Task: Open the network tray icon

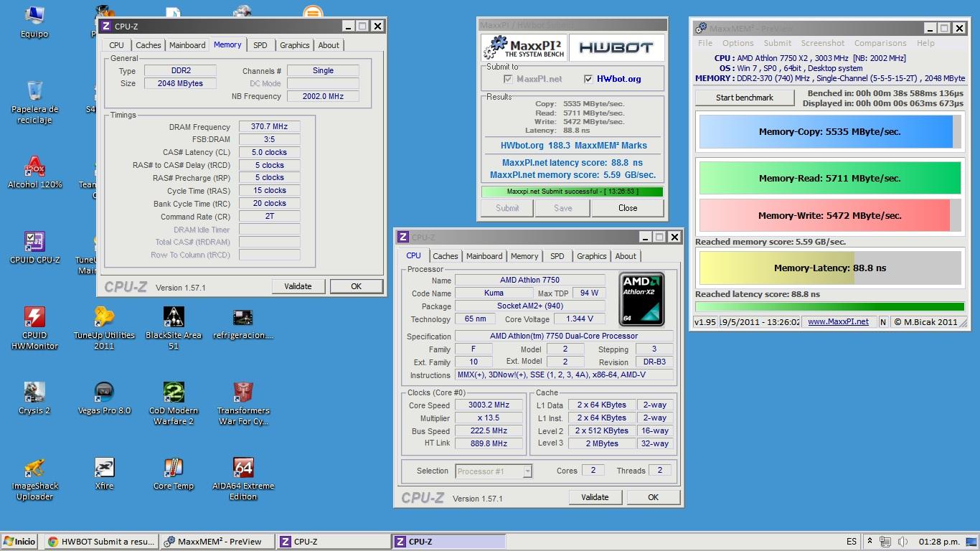Action: (886, 542)
